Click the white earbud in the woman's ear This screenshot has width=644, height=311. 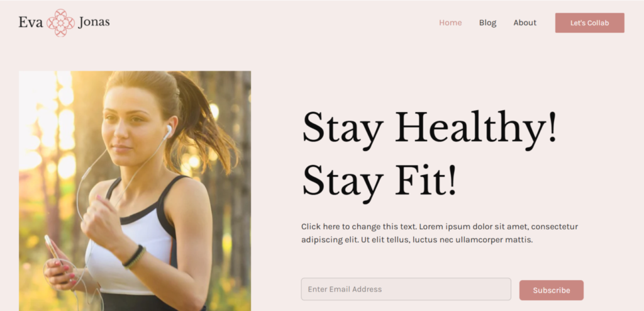(x=168, y=131)
